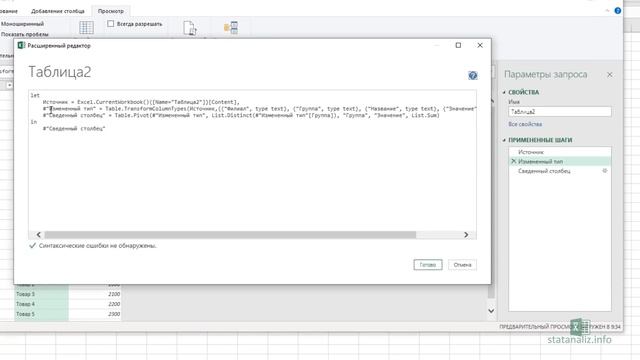The width and height of the screenshot is (640, 360).
Task: Select the Сведенный столбец applied step
Action: point(560,171)
